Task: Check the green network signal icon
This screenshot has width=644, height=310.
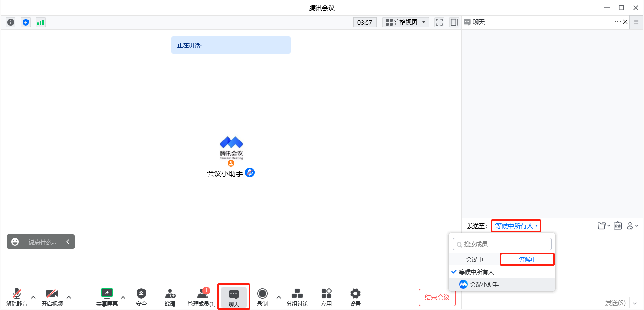Action: [41, 22]
